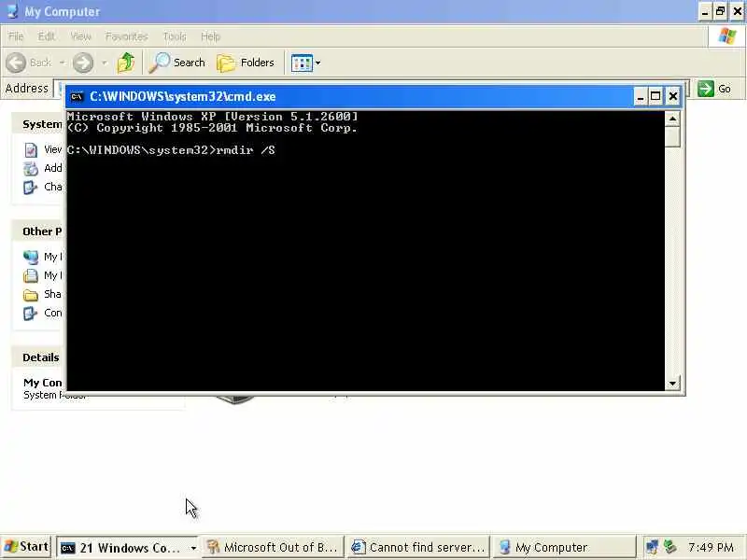747x560 pixels.
Task: Open the View menu
Action: tap(80, 36)
